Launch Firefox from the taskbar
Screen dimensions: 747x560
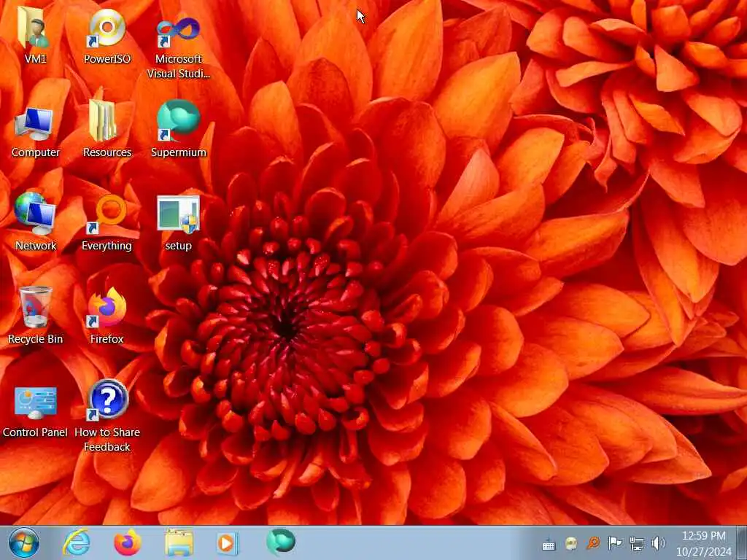coord(128,542)
